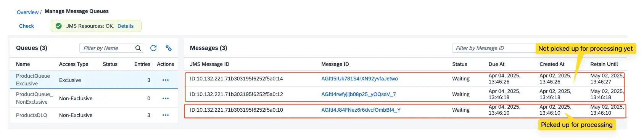Open JMS Resources Details link
644x138 pixels.
[126, 26]
